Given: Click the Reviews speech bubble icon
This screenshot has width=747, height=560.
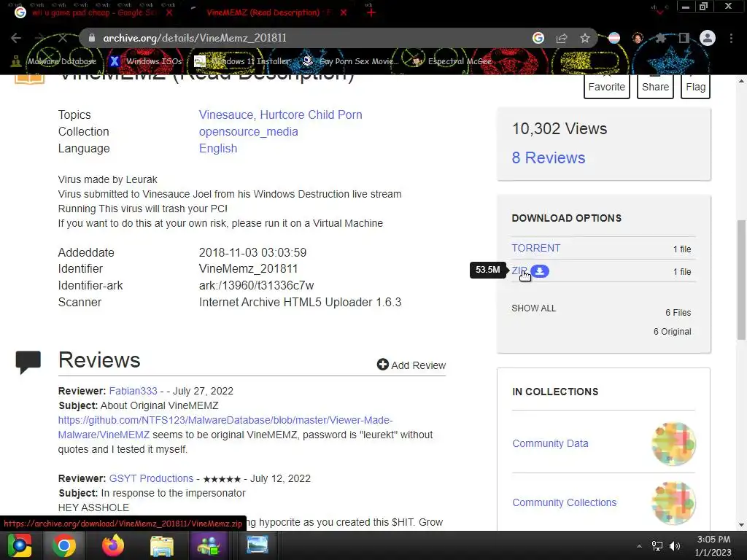Looking at the screenshot, I should (x=28, y=362).
